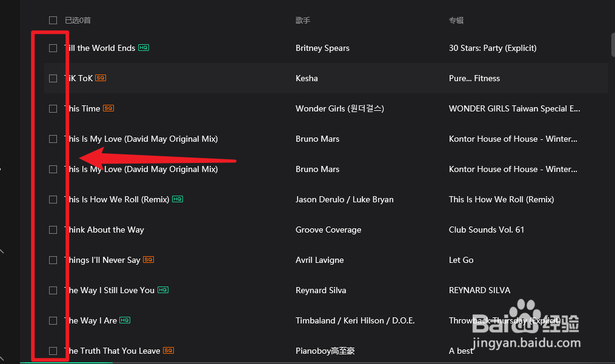Click the vertical scrollbar thumb
This screenshot has width=615, height=364.
(613, 45)
